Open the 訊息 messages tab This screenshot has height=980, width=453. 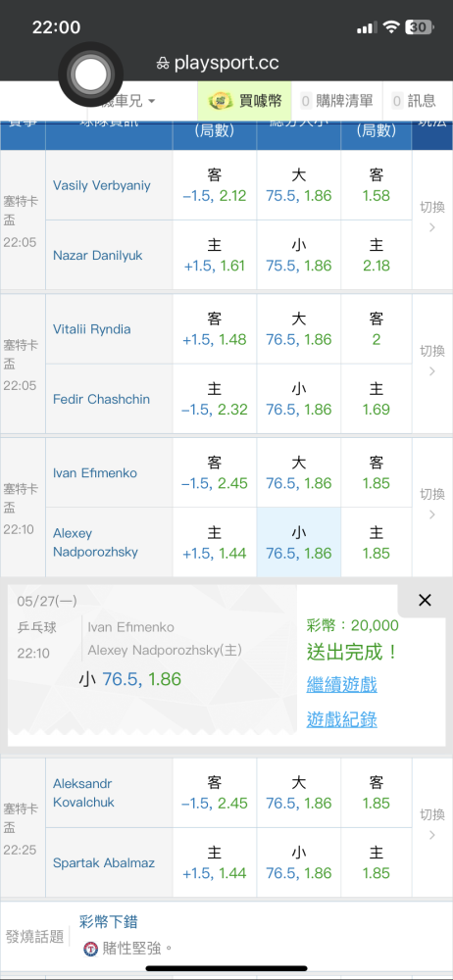[414, 100]
